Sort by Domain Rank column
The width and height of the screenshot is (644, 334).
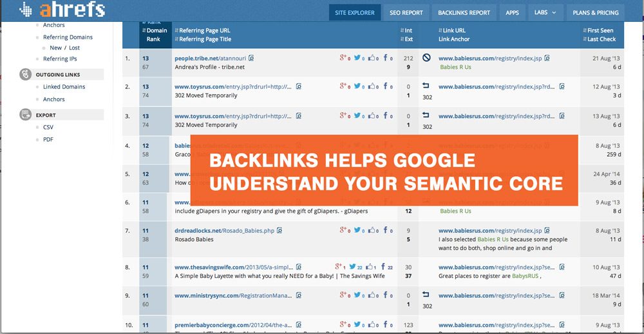(x=156, y=35)
